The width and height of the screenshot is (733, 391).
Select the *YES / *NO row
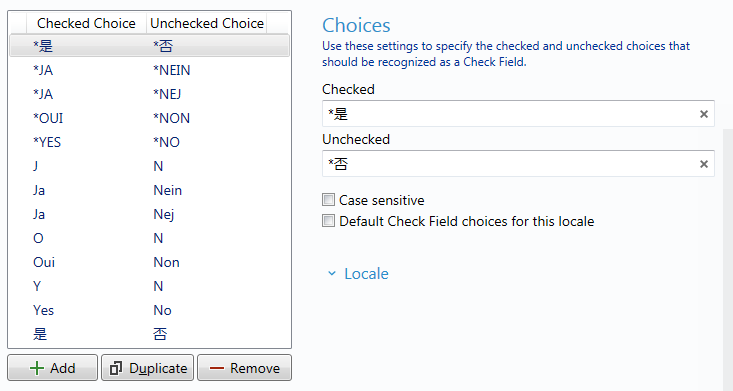(x=150, y=142)
